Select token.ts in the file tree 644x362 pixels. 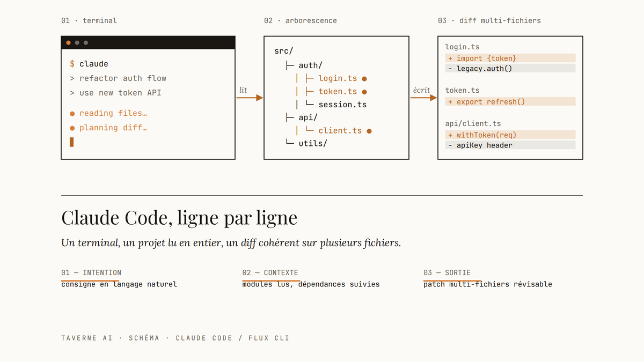[338, 92]
